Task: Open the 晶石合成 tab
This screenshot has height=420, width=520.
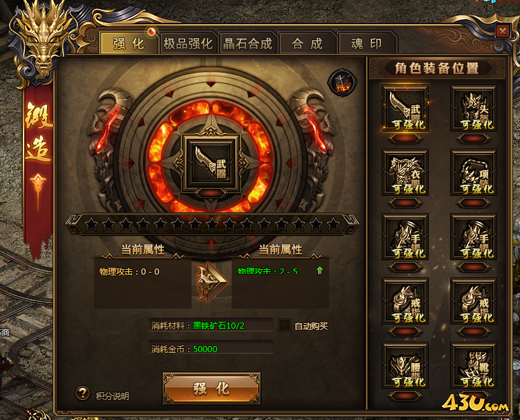Action: (x=248, y=43)
